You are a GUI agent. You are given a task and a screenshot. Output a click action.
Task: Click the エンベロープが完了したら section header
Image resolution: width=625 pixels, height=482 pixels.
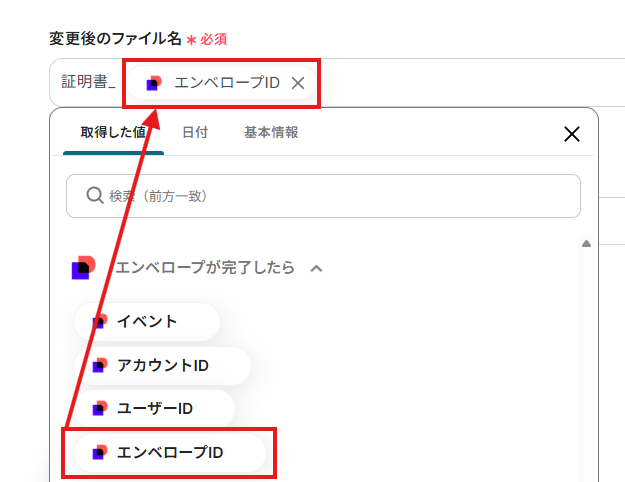[205, 268]
